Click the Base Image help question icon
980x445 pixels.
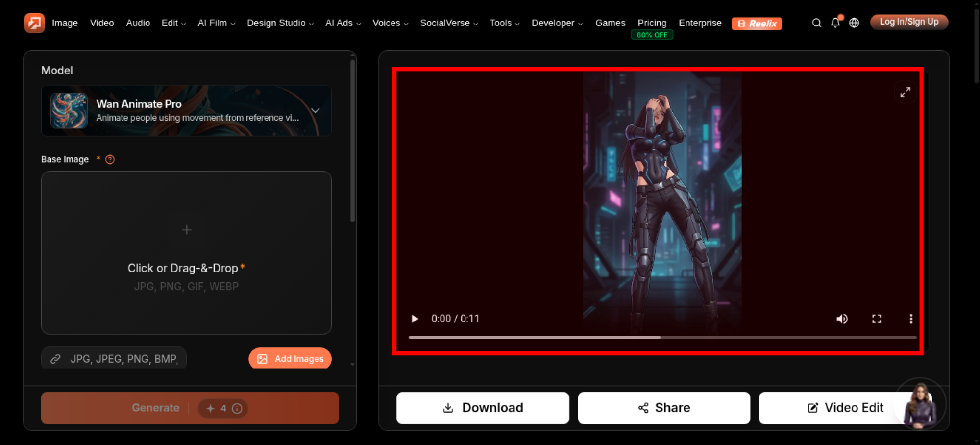point(110,159)
